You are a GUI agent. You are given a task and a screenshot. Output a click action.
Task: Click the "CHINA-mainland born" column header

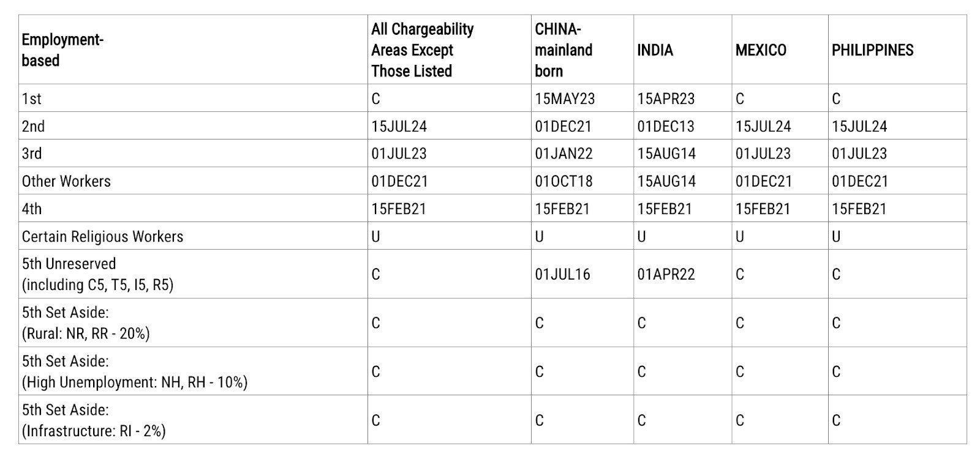pyautogui.click(x=563, y=50)
